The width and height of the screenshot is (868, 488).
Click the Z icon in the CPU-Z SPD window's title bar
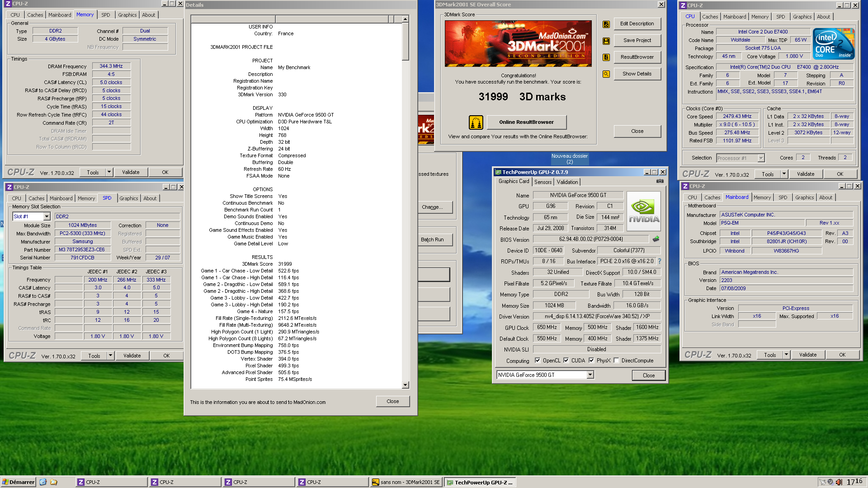tap(9, 187)
